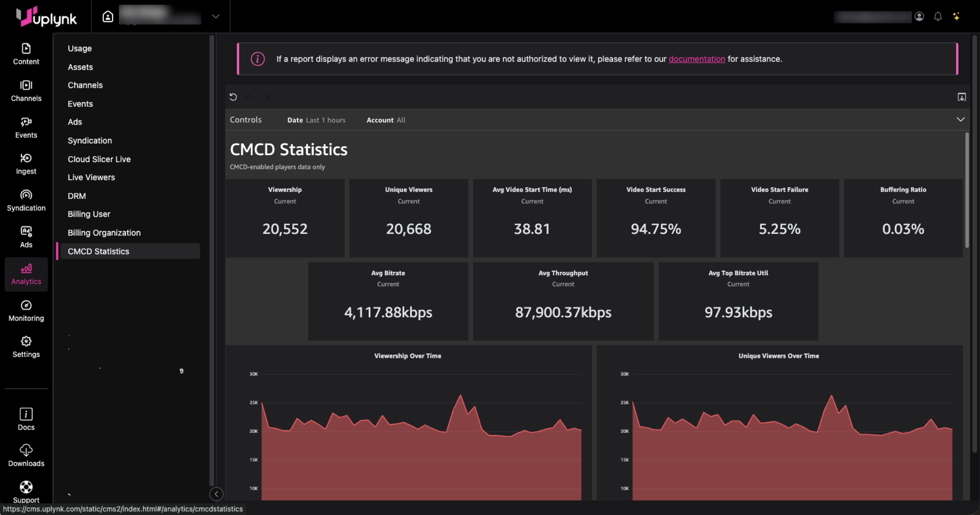Screen dimensions: 980x515
Task: Open the Syndication sidebar icon
Action: pos(26,195)
